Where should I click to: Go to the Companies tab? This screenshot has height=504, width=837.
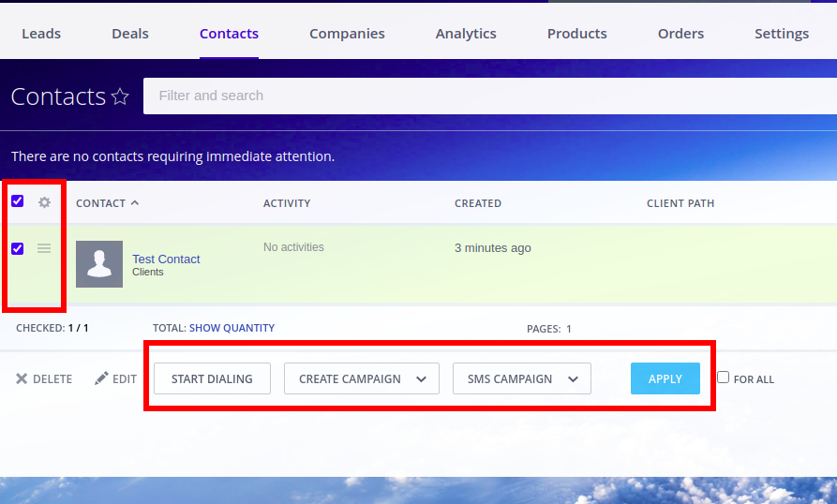(x=347, y=34)
